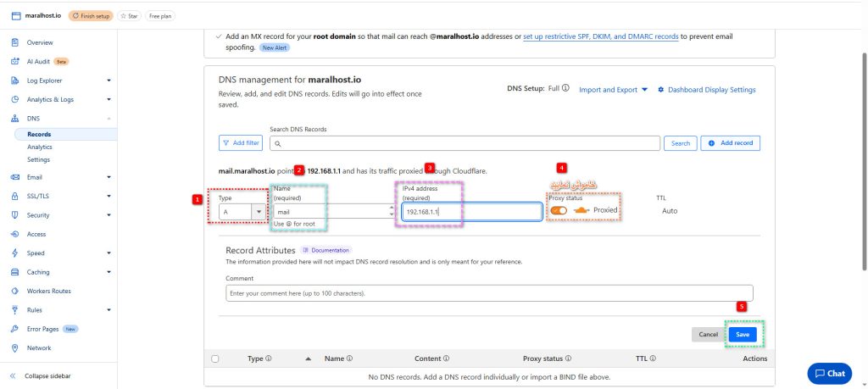Collapse the DNS sidebar section

108,119
